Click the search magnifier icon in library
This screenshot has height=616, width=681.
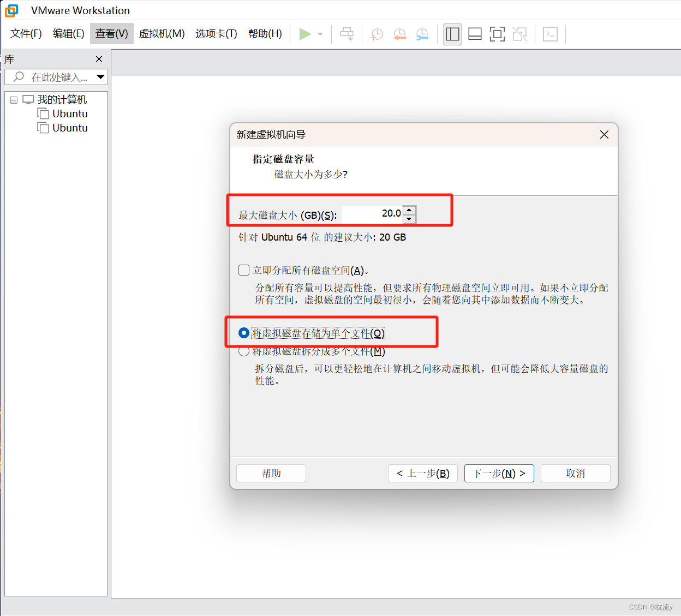pyautogui.click(x=19, y=77)
